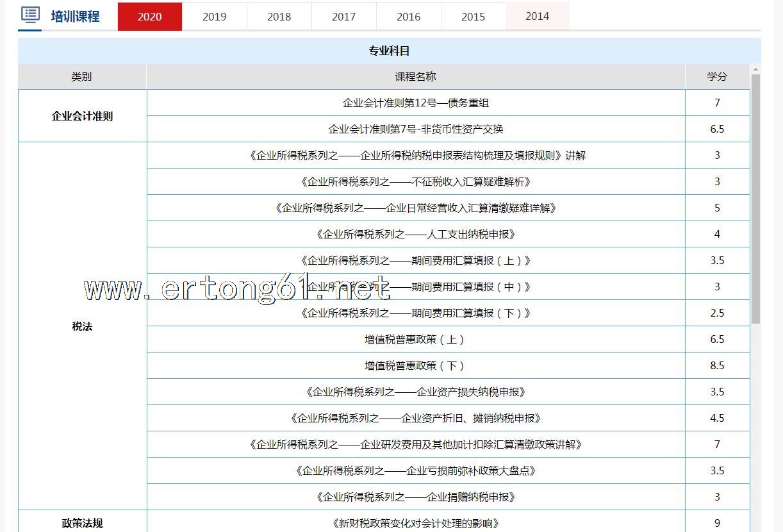Open course 企业会计准则第12号—债务重组

click(x=416, y=103)
